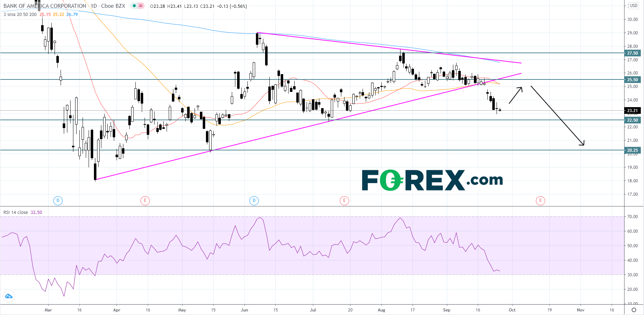The image size is (644, 315).
Task: Click the 29.00 price axis label
Action: (x=633, y=33)
